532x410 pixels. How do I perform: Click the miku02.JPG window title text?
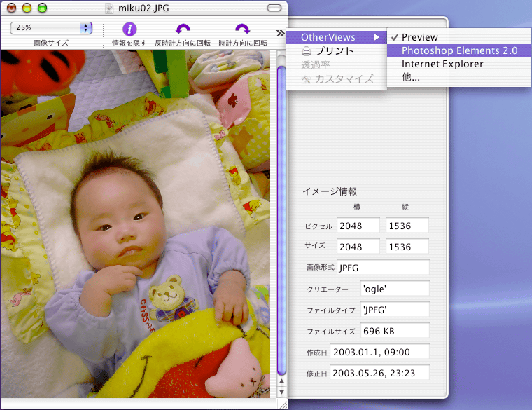tap(143, 8)
